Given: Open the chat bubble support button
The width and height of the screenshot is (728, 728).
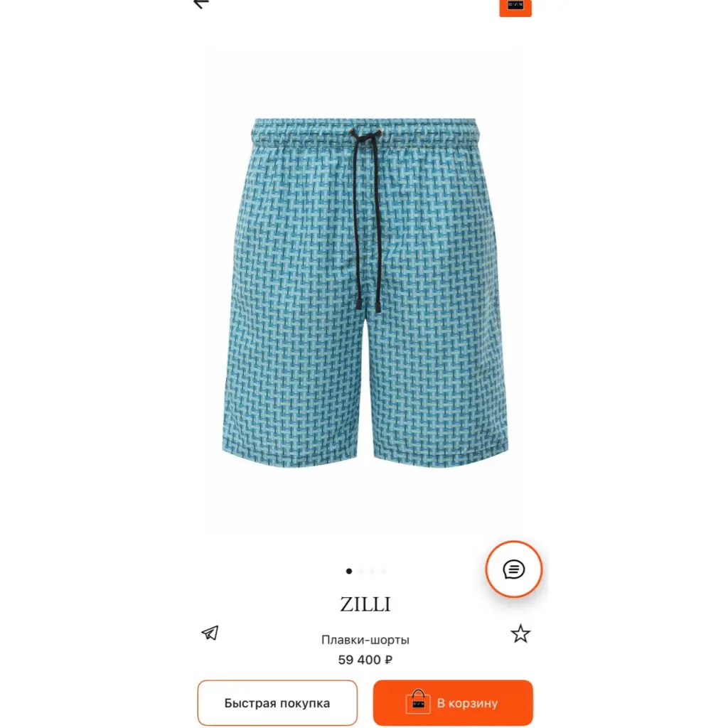Looking at the screenshot, I should [x=514, y=569].
